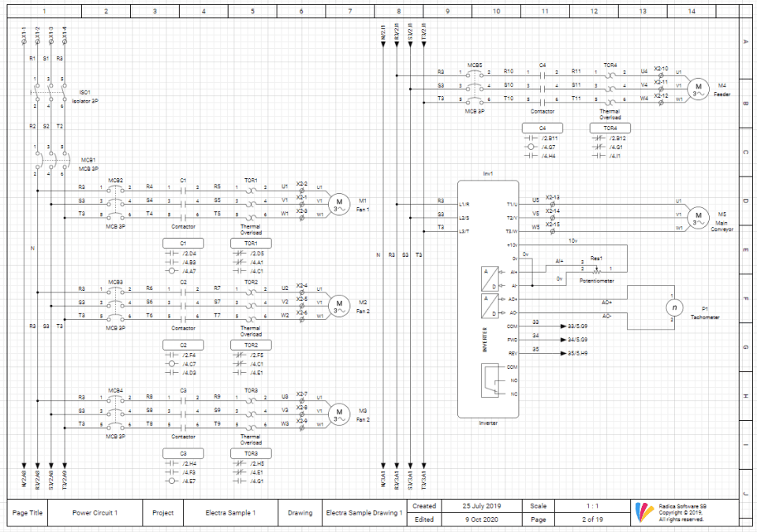The width and height of the screenshot is (757, 532).
Task: Click the vertical 'INVERTER' text inside block
Action: [485, 340]
